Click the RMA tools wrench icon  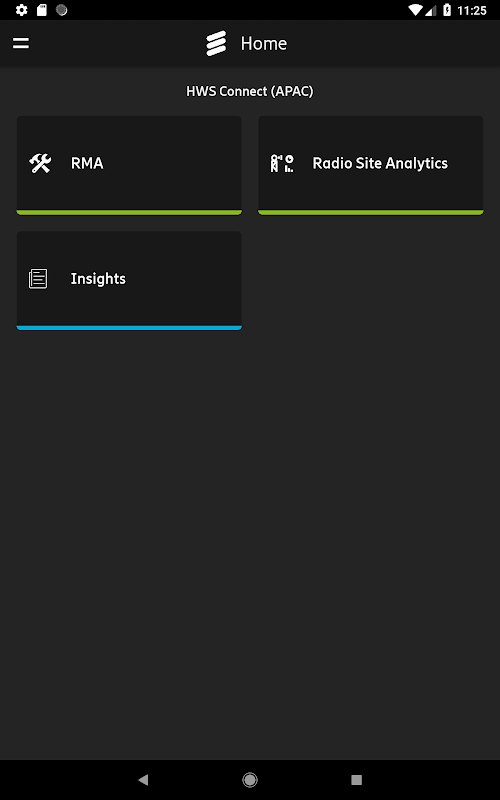point(40,163)
